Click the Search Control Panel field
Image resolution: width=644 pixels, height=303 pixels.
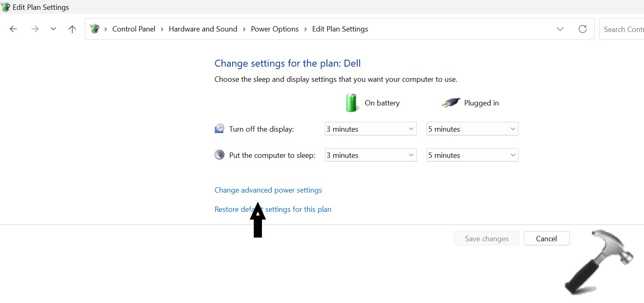coord(622,29)
